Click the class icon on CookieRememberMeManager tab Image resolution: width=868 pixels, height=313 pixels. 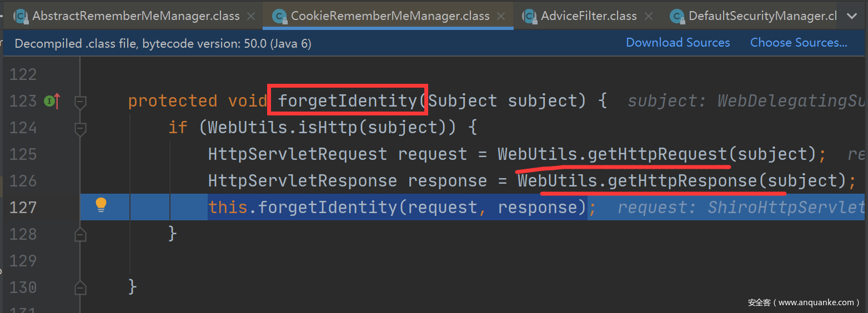[279, 16]
